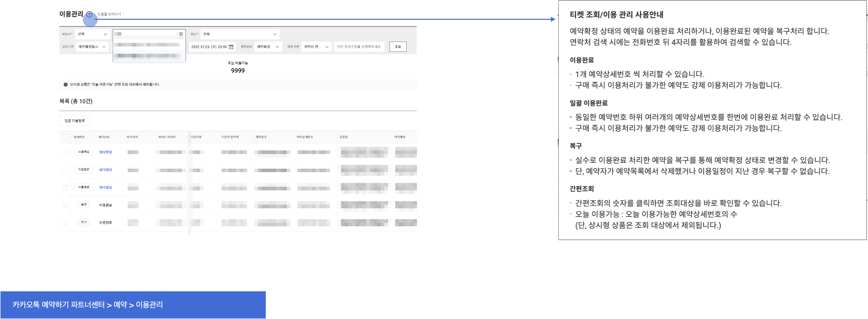
Task: Click the search keyword input field
Action: (359, 47)
